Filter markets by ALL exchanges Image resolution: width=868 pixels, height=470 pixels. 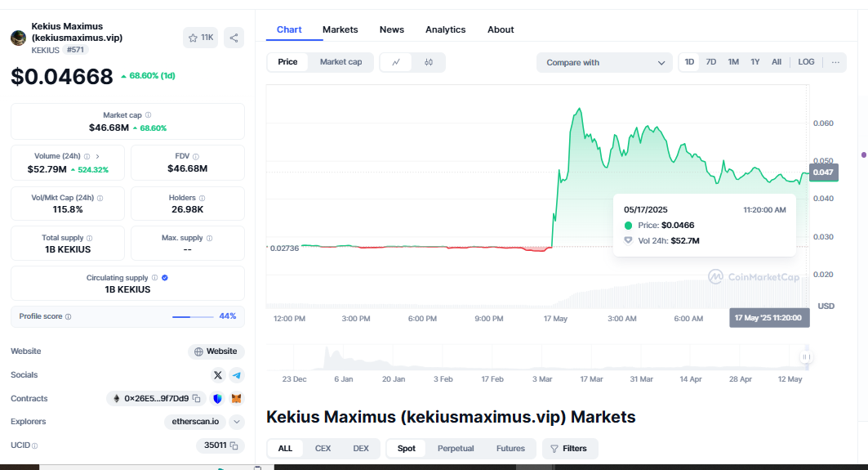tap(285, 449)
